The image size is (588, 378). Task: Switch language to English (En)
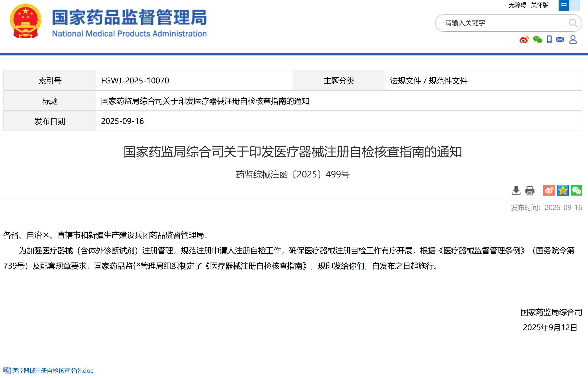click(574, 5)
